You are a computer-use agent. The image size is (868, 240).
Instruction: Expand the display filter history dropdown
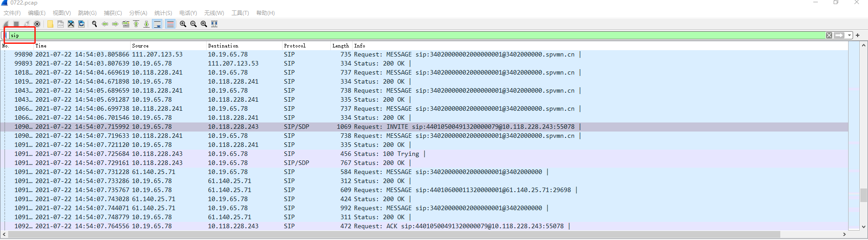[x=850, y=35]
